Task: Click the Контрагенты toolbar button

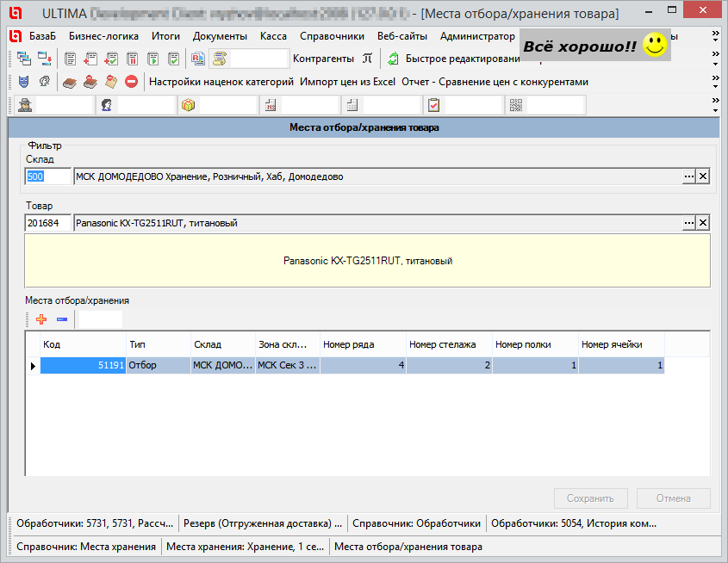Action: [323, 59]
